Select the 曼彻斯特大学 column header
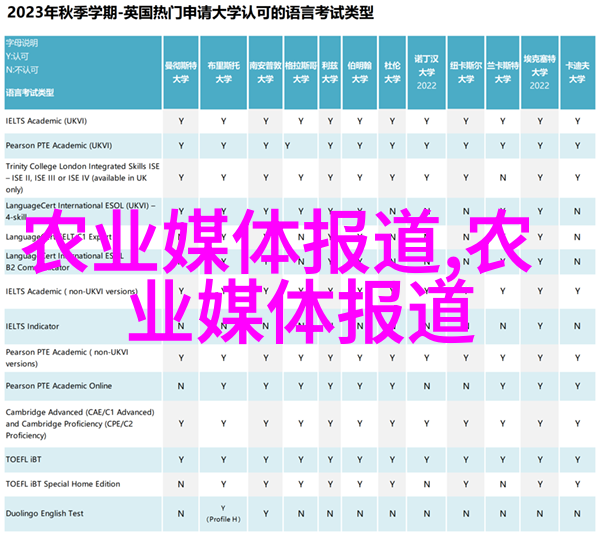This screenshot has height=536, width=600. click(x=181, y=72)
